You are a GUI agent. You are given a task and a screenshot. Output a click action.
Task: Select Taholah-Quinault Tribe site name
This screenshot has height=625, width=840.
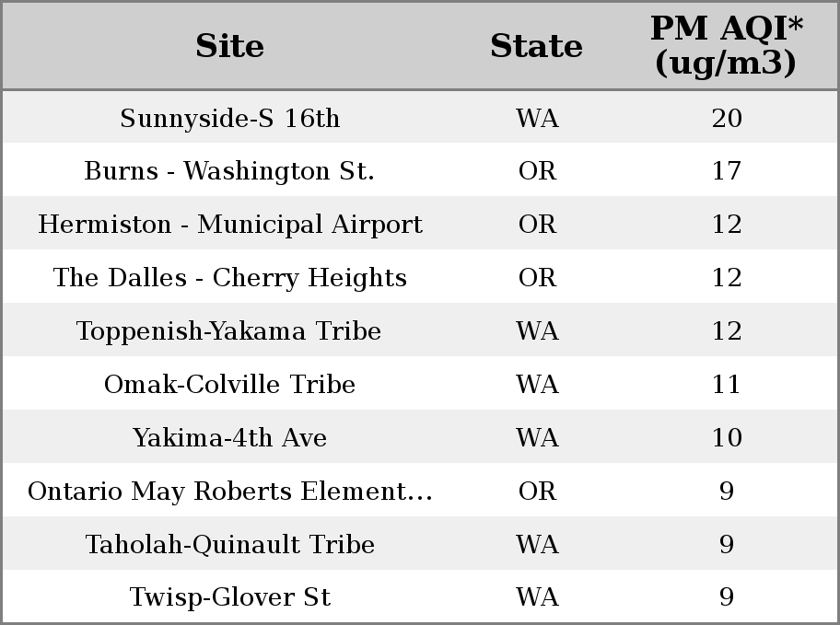[230, 544]
